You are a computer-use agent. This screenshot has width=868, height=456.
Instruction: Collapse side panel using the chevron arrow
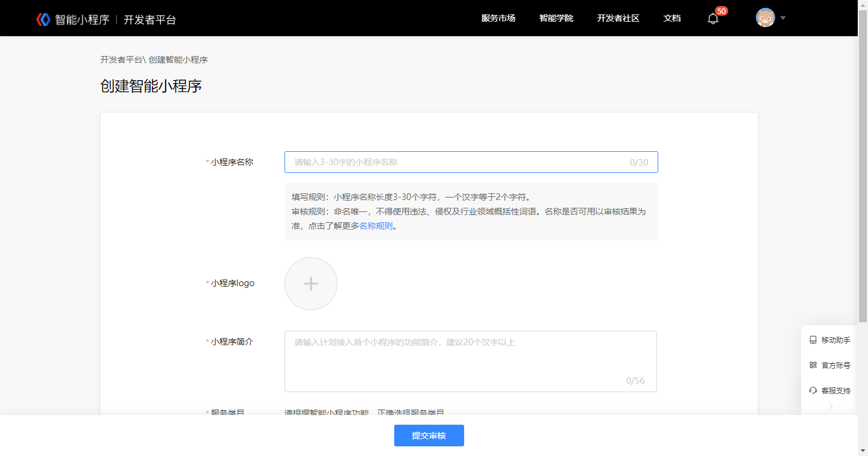(831, 407)
